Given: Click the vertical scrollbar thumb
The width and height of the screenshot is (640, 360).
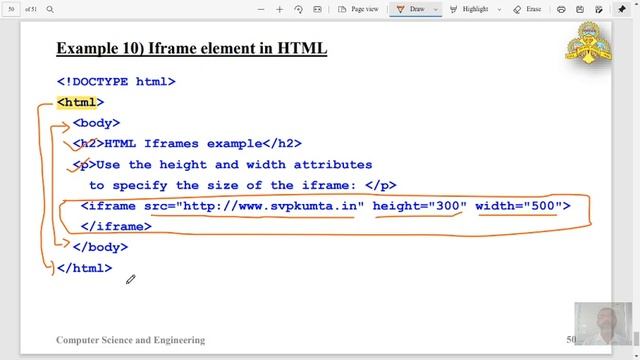Looking at the screenshot, I should click(636, 338).
